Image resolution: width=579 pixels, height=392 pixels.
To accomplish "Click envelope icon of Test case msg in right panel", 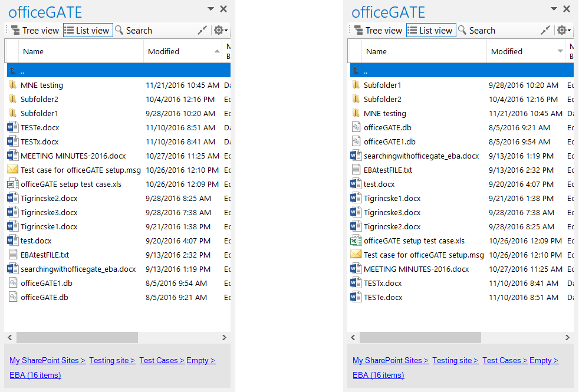I will coord(356,255).
